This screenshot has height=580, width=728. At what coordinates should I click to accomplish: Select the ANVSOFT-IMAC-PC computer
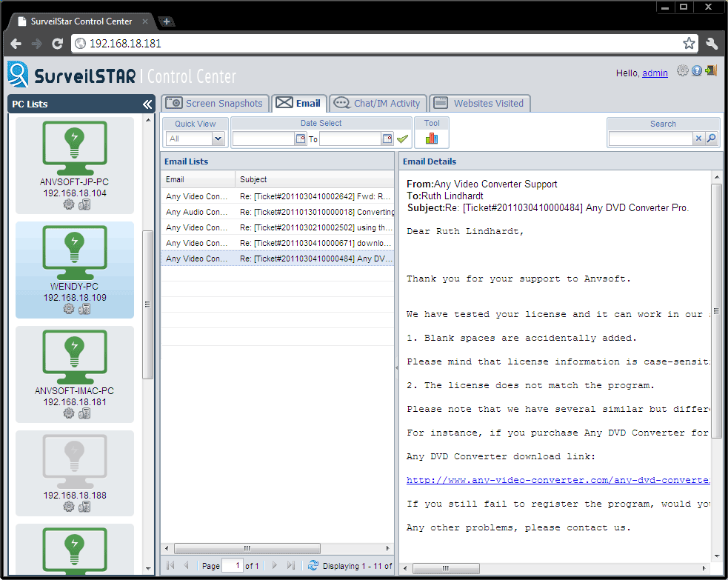(75, 374)
